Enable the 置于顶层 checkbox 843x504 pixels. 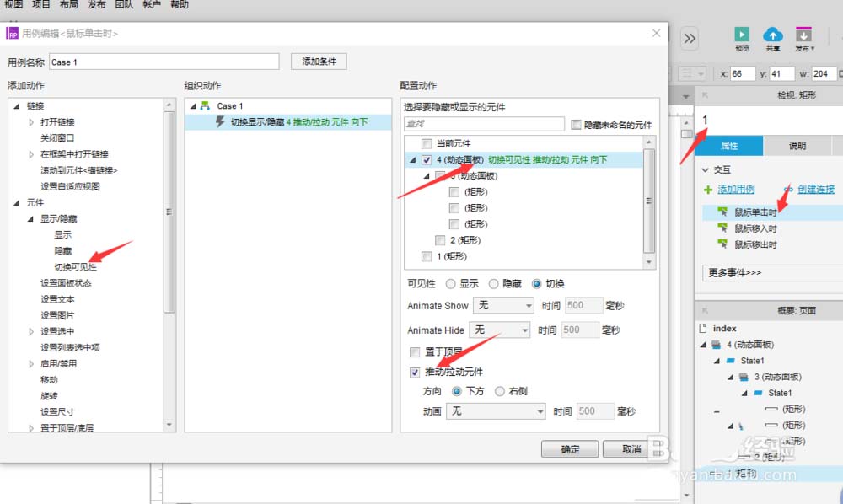[415, 352]
